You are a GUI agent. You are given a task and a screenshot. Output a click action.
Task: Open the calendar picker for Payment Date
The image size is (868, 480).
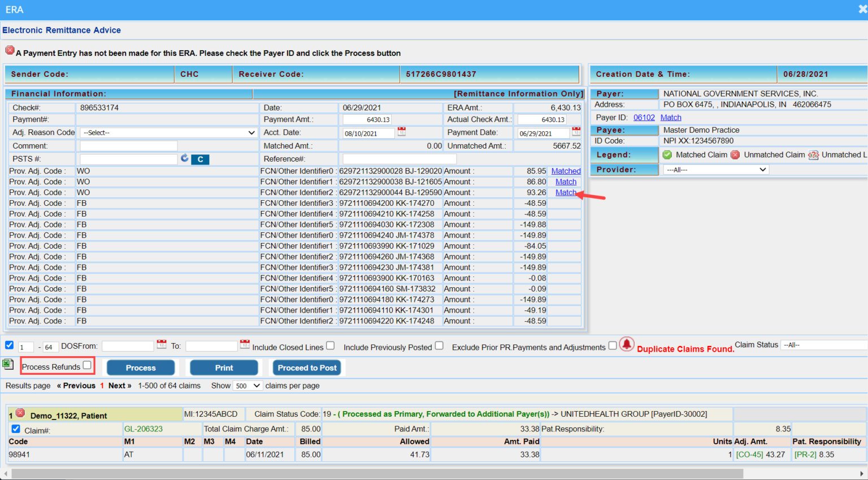point(576,133)
